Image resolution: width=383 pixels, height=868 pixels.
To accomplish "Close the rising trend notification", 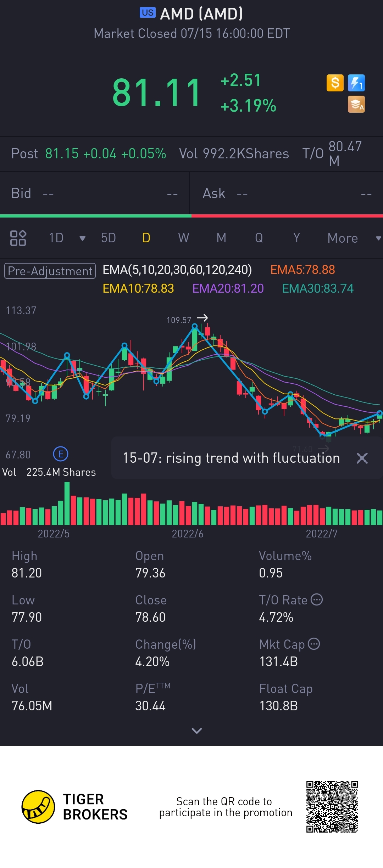I will click(362, 458).
